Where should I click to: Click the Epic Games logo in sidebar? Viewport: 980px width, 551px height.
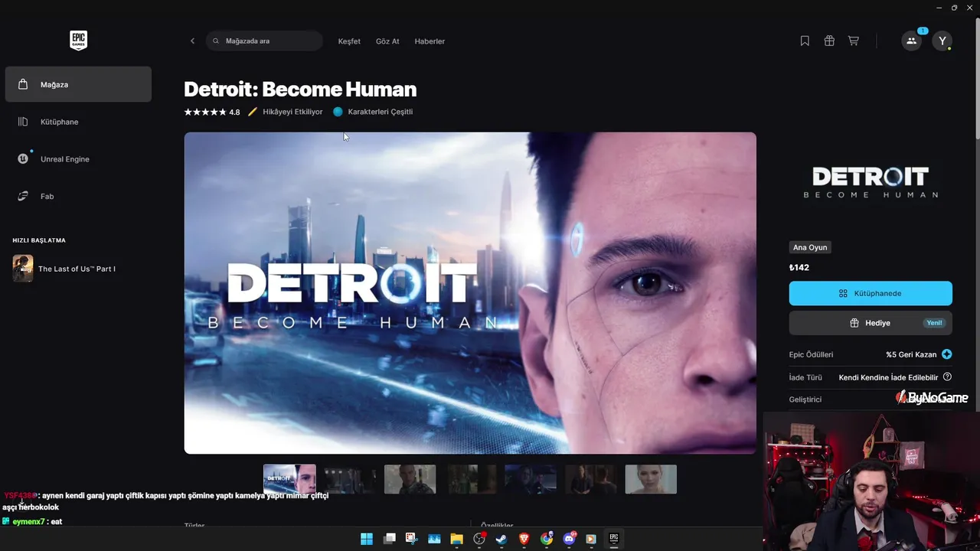tap(78, 41)
